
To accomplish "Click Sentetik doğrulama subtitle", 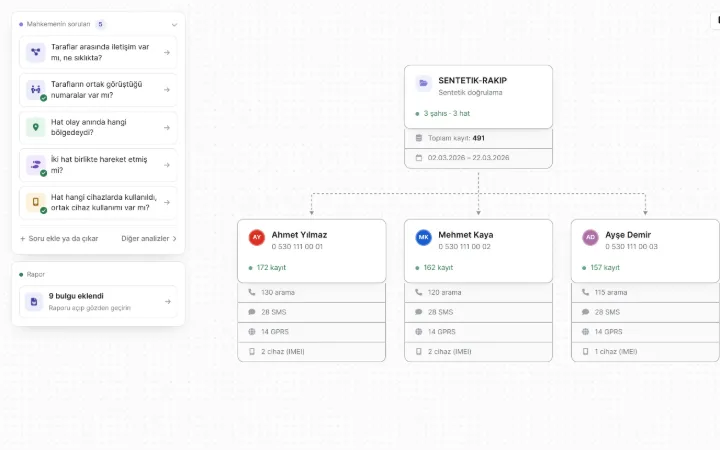I will coord(470,92).
